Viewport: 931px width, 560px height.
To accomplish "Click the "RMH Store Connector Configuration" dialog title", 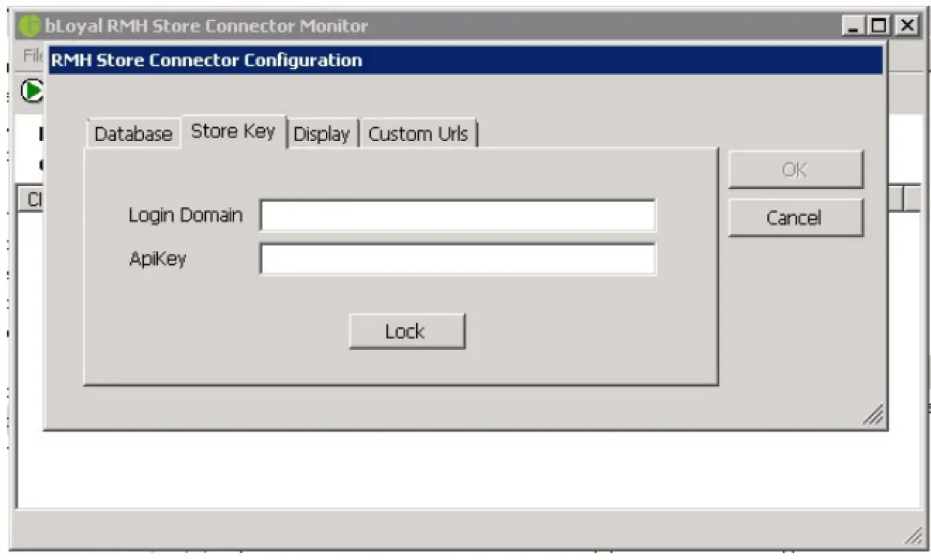I will pos(207,60).
